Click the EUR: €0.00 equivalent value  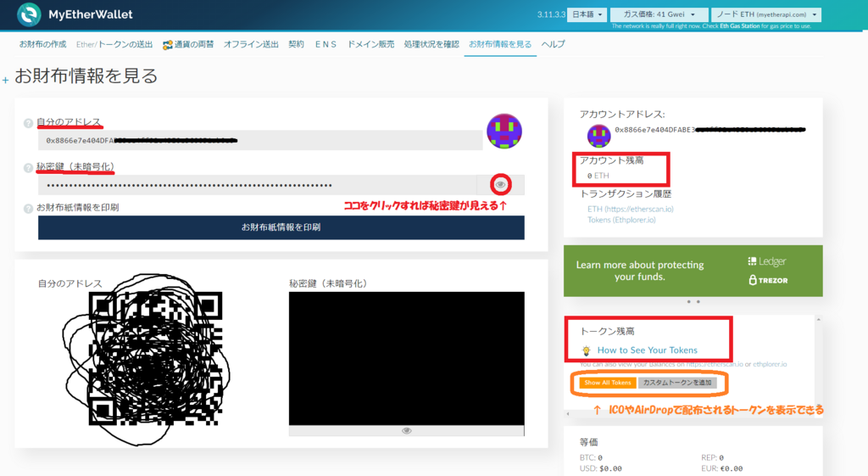pos(721,469)
